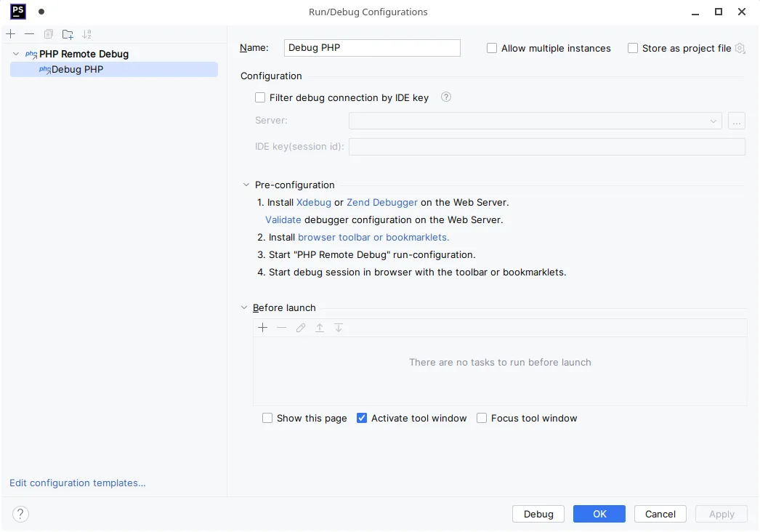Select Debug PHP configuration in the tree
The image size is (760, 532).
[x=77, y=70]
